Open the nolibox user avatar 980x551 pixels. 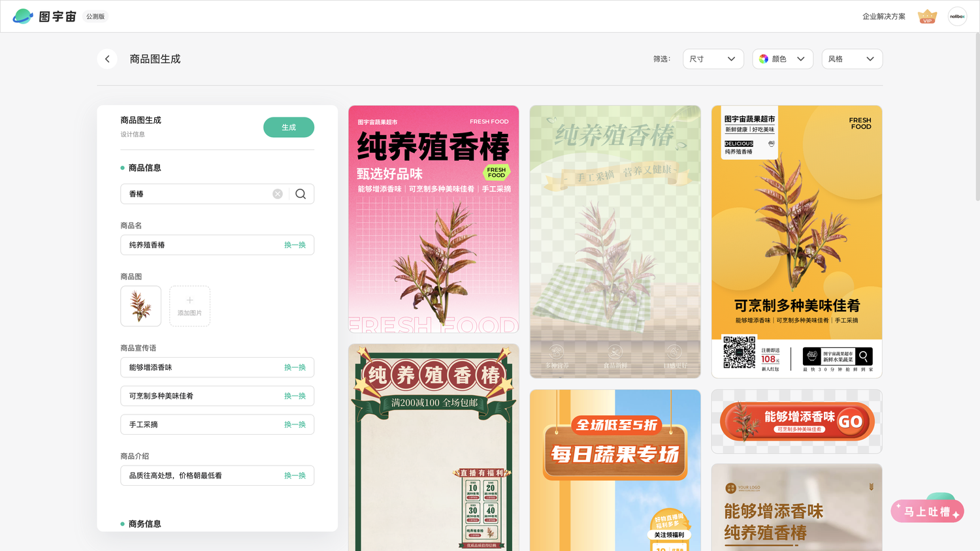[957, 16]
